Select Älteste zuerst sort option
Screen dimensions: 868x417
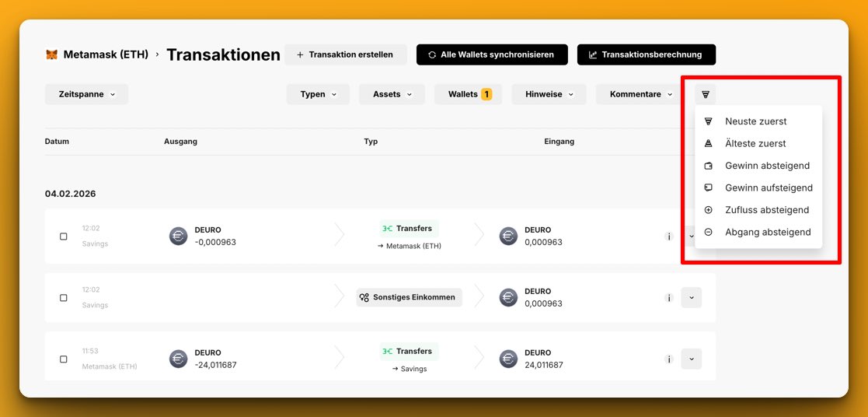(758, 144)
